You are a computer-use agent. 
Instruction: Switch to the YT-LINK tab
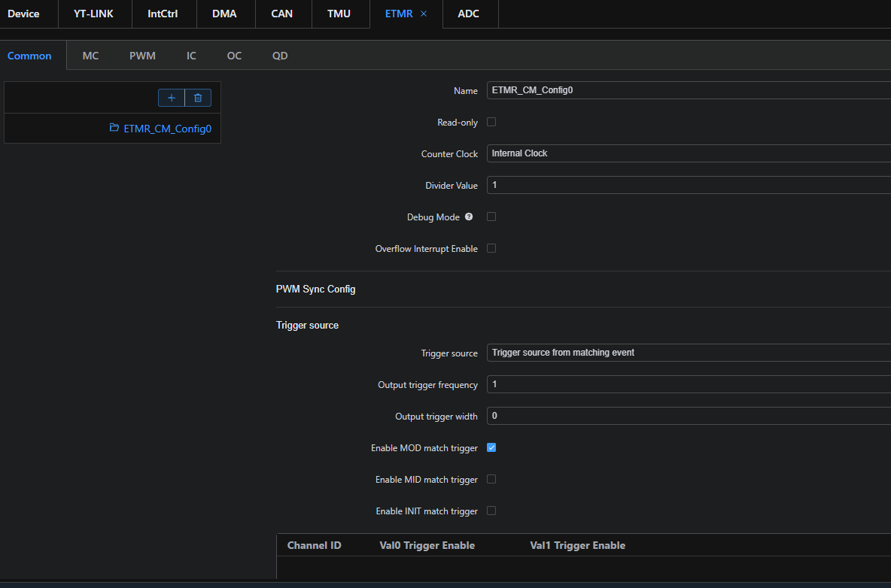(94, 14)
